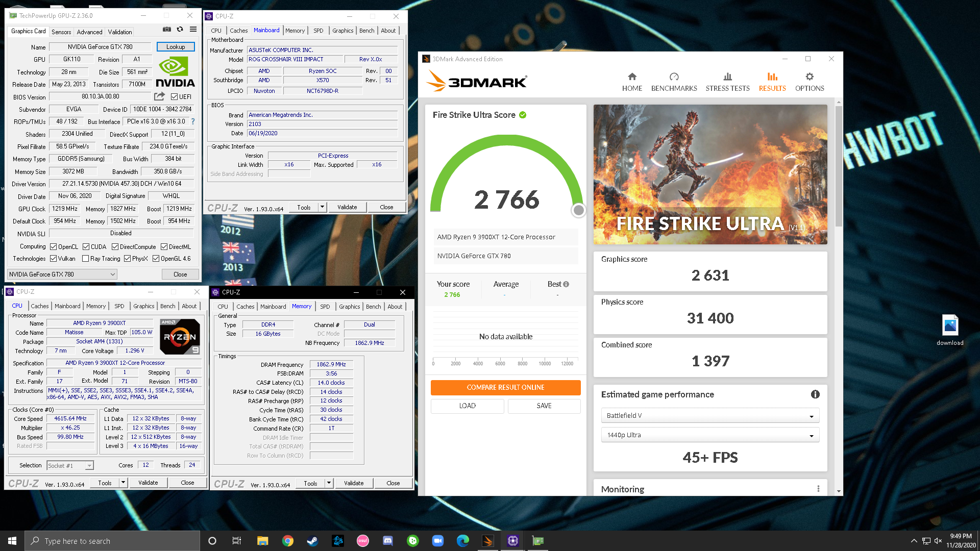Image resolution: width=980 pixels, height=551 pixels.
Task: Open Windows Start menu
Action: [x=12, y=541]
